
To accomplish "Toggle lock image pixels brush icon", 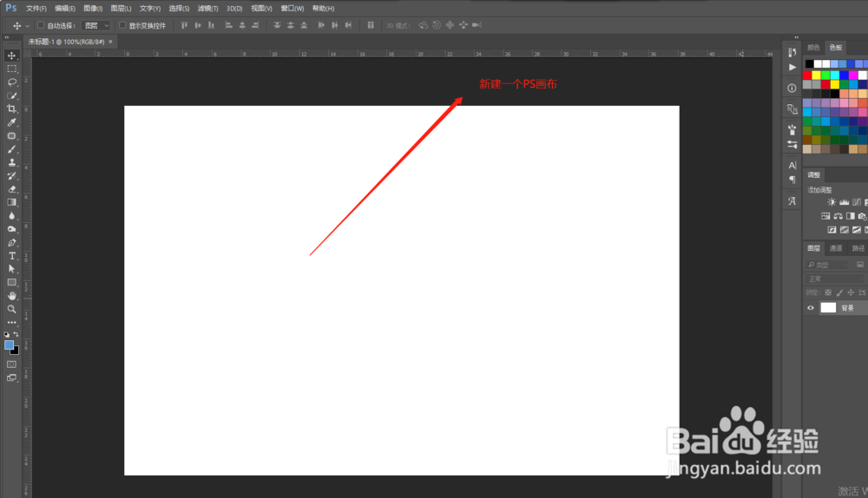I will [x=839, y=292].
